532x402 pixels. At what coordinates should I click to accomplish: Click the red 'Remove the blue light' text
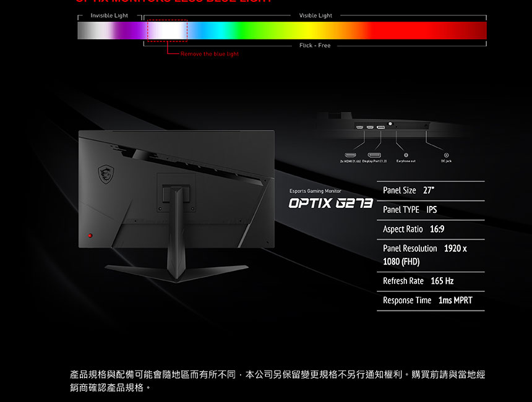(210, 54)
